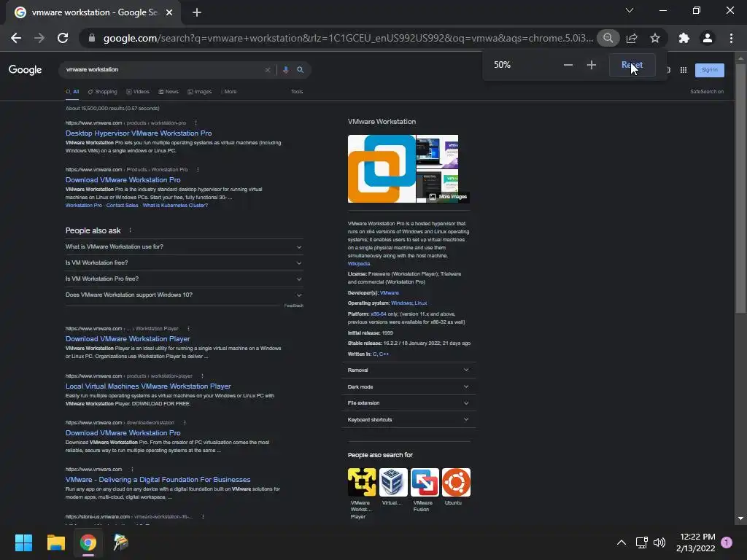The image size is (747, 560).
Task: Open Google apps grid
Action: tap(683, 70)
